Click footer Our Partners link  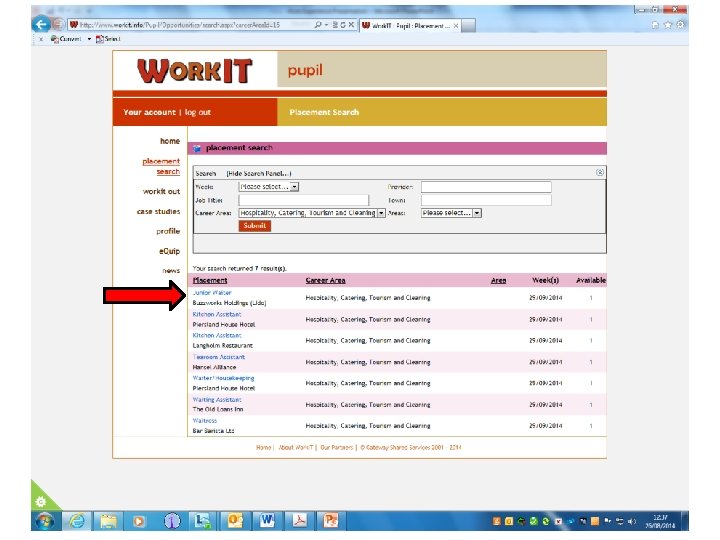point(337,447)
